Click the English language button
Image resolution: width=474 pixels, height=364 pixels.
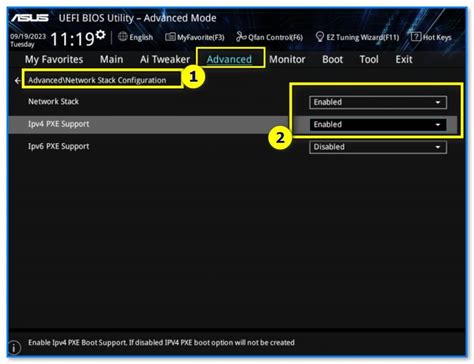click(141, 37)
